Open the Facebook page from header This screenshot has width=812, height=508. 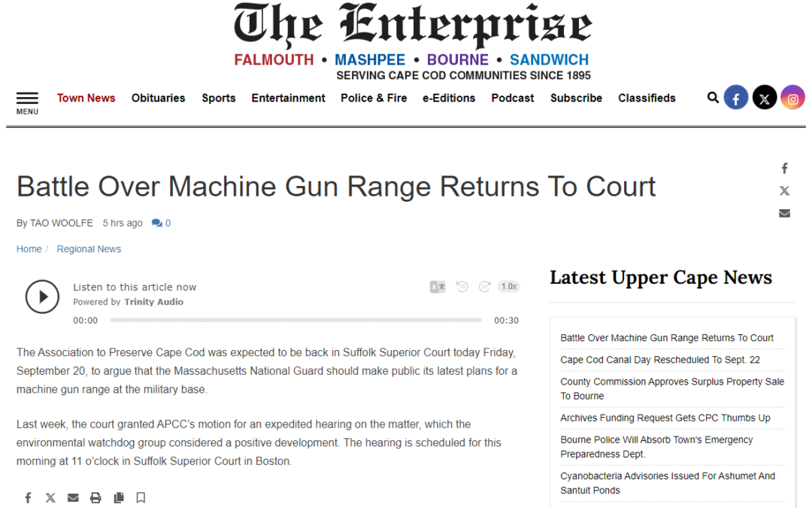736,98
